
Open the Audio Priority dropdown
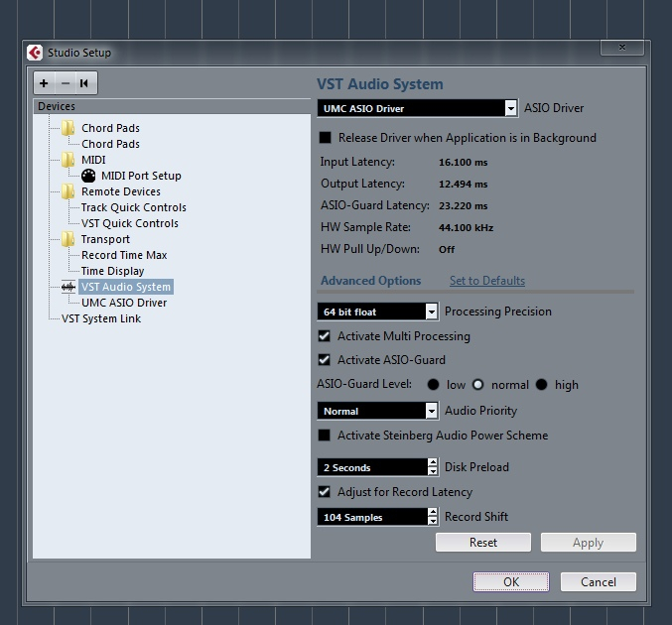[432, 412]
